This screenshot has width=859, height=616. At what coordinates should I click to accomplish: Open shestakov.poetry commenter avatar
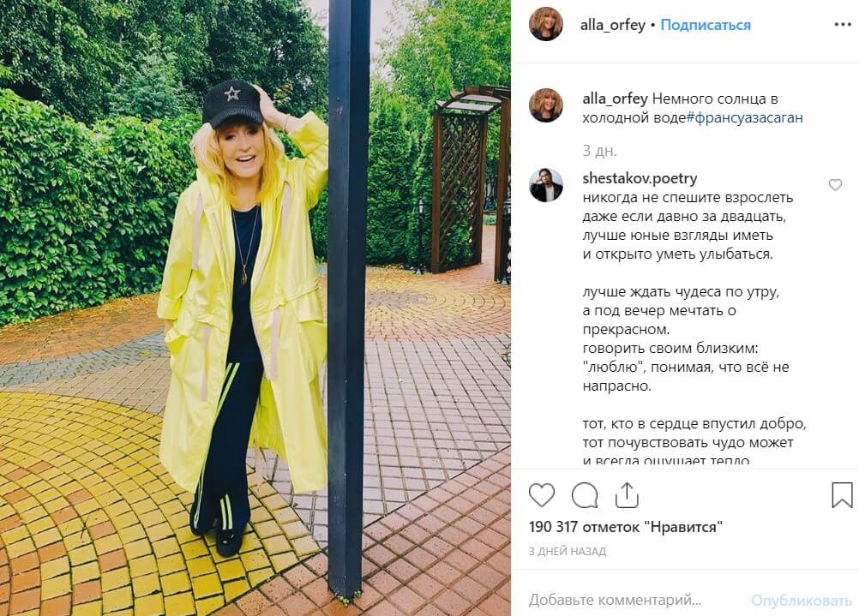pos(545,184)
